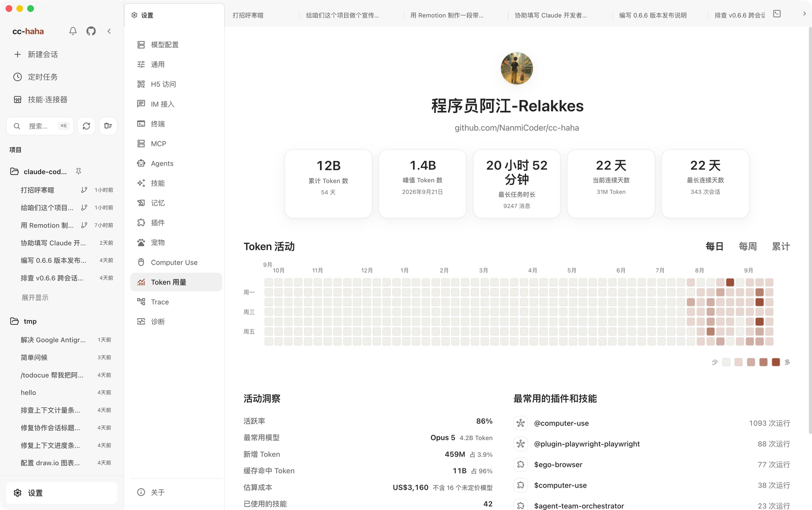Open H5 访问 settings
The height and width of the screenshot is (510, 812).
coord(176,84)
